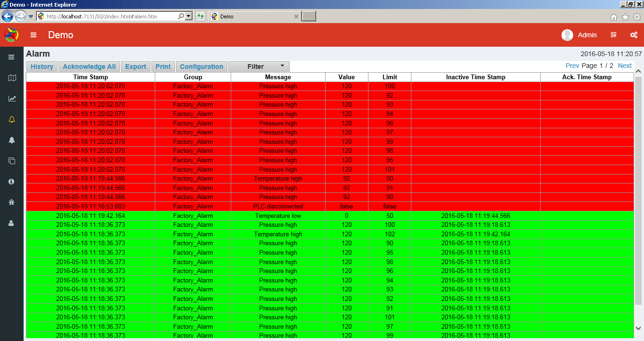Image resolution: width=644 pixels, height=341 pixels.
Task: Go to Next page link
Action: (625, 66)
